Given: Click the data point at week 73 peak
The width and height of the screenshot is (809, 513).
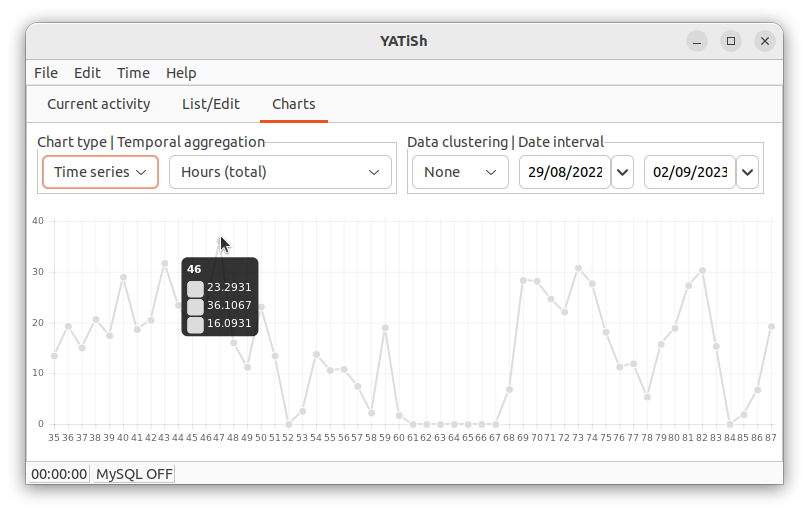Looking at the screenshot, I should point(578,268).
